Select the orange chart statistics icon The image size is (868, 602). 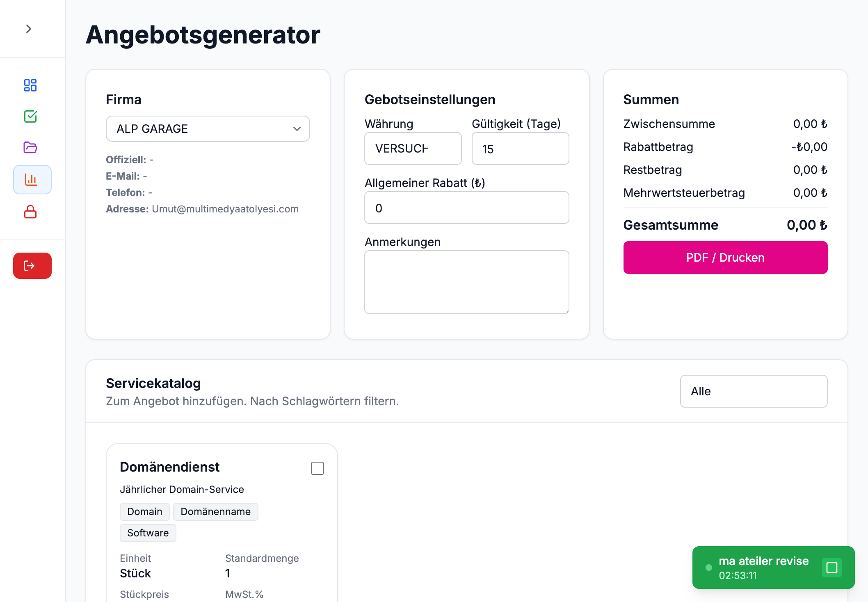click(x=32, y=180)
